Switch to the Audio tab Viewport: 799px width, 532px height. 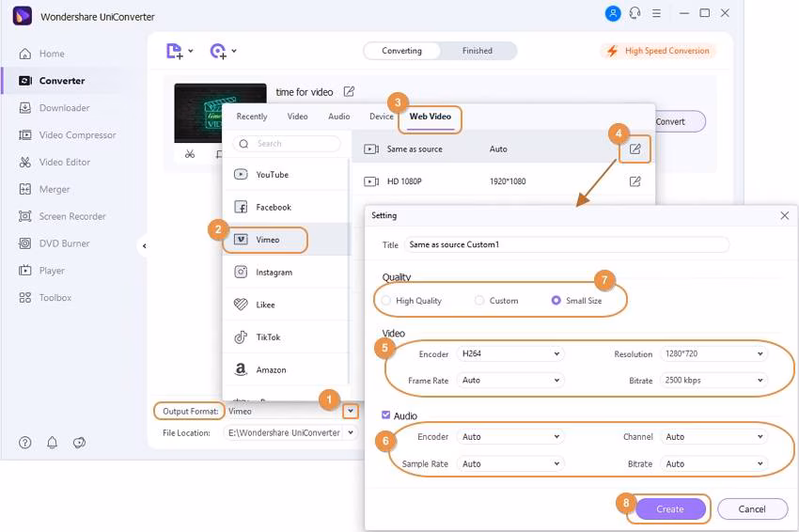point(338,117)
